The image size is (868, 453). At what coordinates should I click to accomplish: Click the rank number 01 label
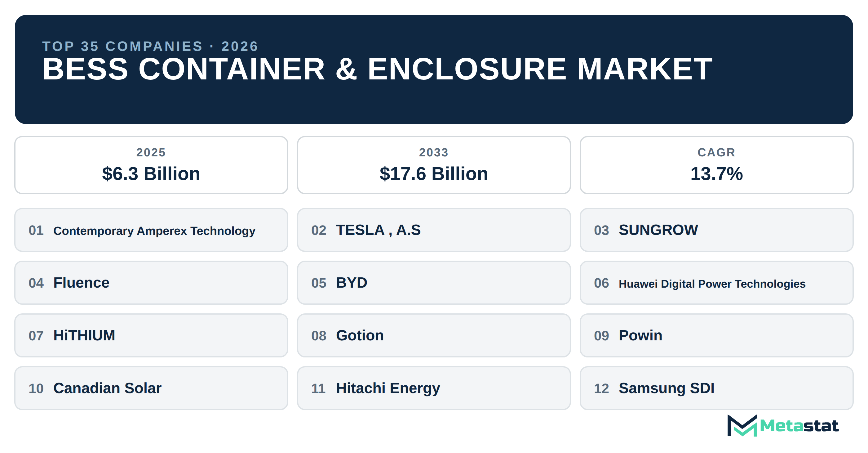36,231
